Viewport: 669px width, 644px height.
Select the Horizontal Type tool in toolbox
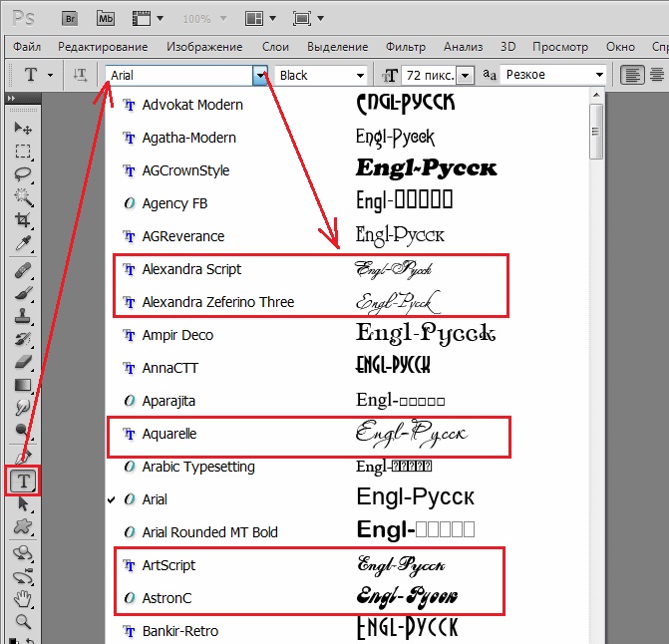23,481
